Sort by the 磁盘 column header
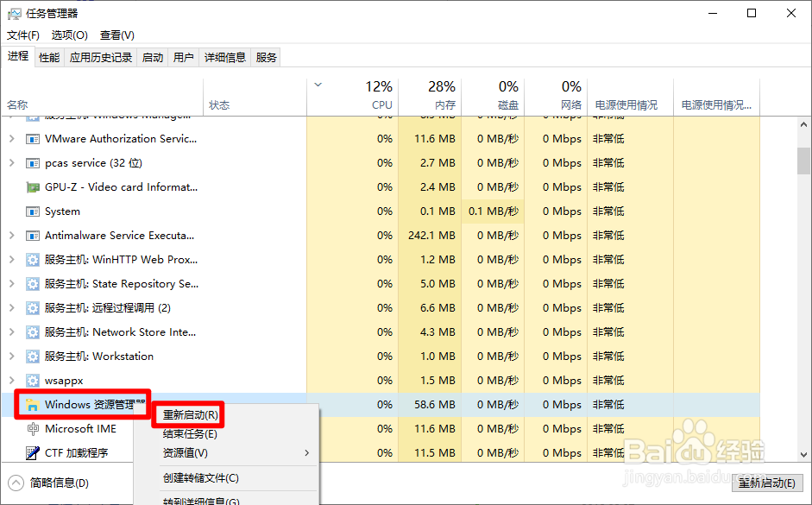The width and height of the screenshot is (812, 505). pyautogui.click(x=493, y=98)
